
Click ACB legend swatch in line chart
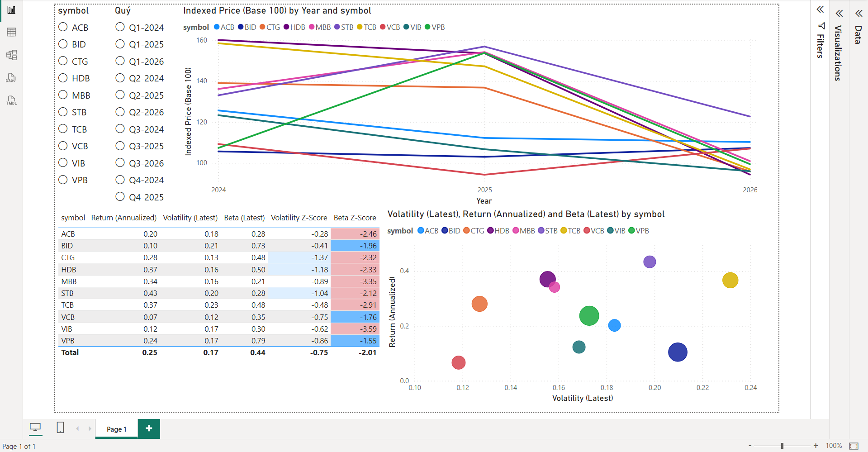(x=217, y=27)
